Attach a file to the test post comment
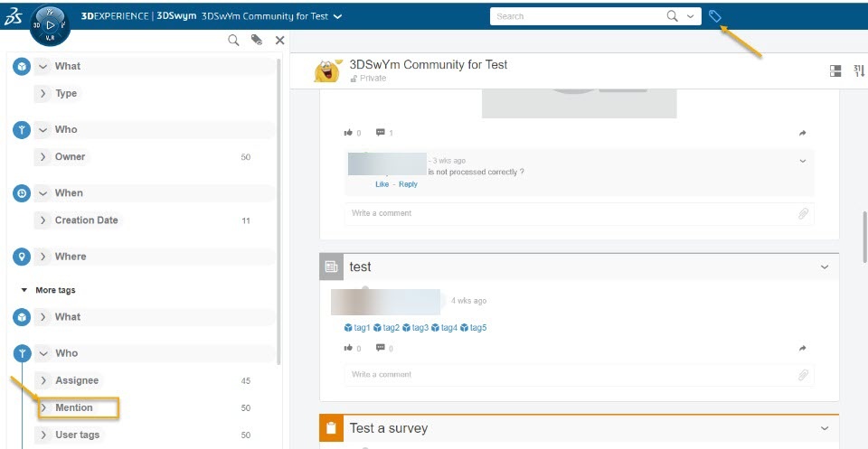 [803, 375]
